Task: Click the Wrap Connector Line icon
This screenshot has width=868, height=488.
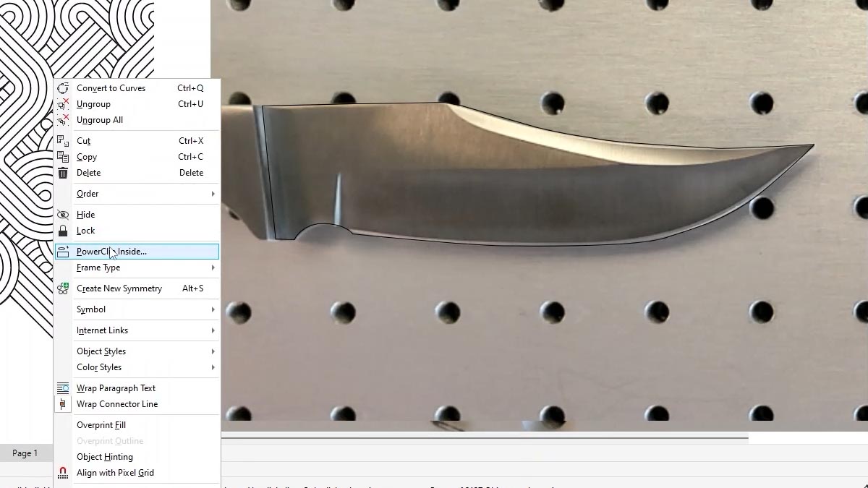Action: (x=63, y=404)
